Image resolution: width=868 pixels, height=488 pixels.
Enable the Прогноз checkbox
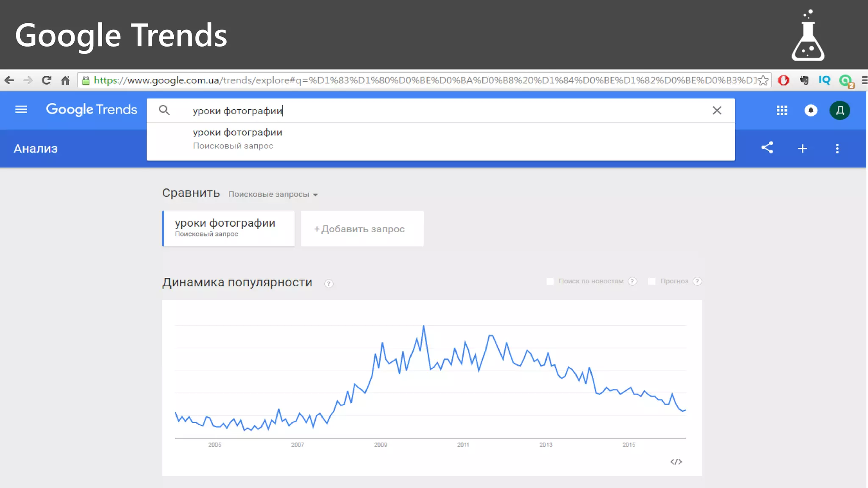click(652, 281)
